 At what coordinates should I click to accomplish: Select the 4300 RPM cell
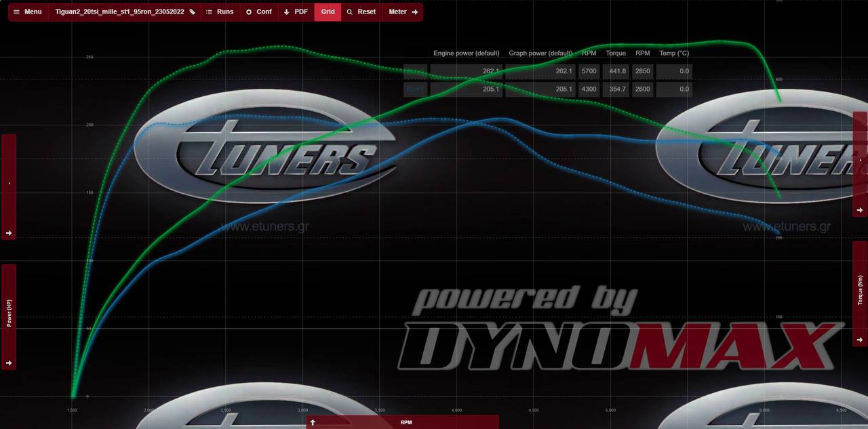589,89
